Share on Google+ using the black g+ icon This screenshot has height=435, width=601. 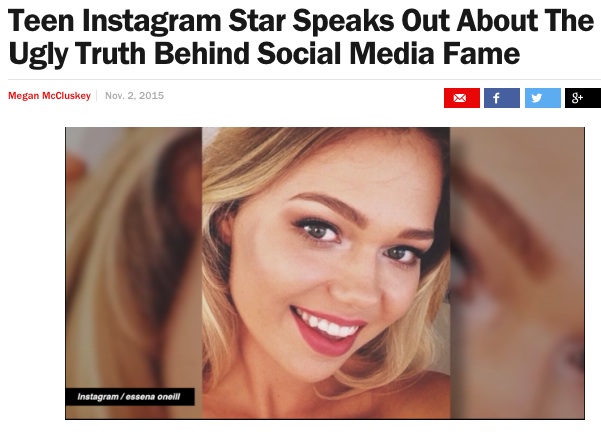[583, 98]
